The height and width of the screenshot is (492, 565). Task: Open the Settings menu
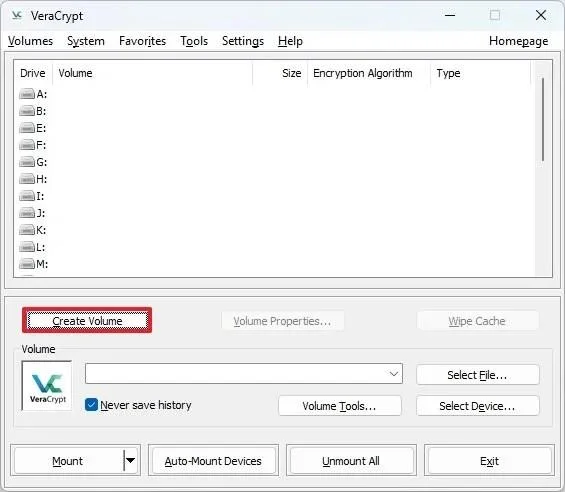coord(243,41)
